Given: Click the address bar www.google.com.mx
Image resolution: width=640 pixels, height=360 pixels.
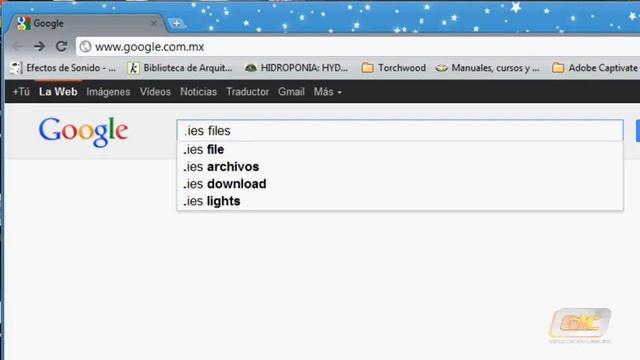Looking at the screenshot, I should (x=359, y=47).
